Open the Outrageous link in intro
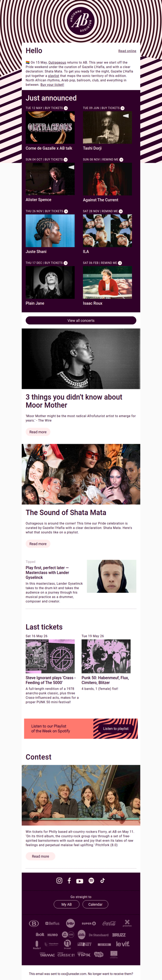The image size is (162, 980). [x=57, y=63]
